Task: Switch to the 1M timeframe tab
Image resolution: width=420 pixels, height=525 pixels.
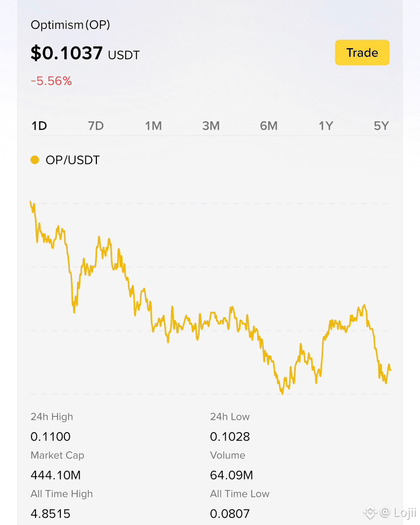Action: pyautogui.click(x=153, y=126)
